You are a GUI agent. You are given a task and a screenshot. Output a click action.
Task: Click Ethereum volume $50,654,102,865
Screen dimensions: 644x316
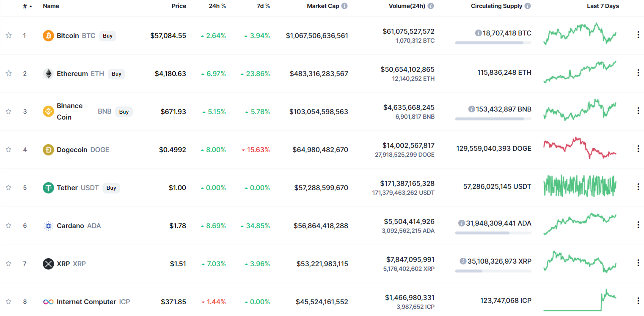pos(407,69)
